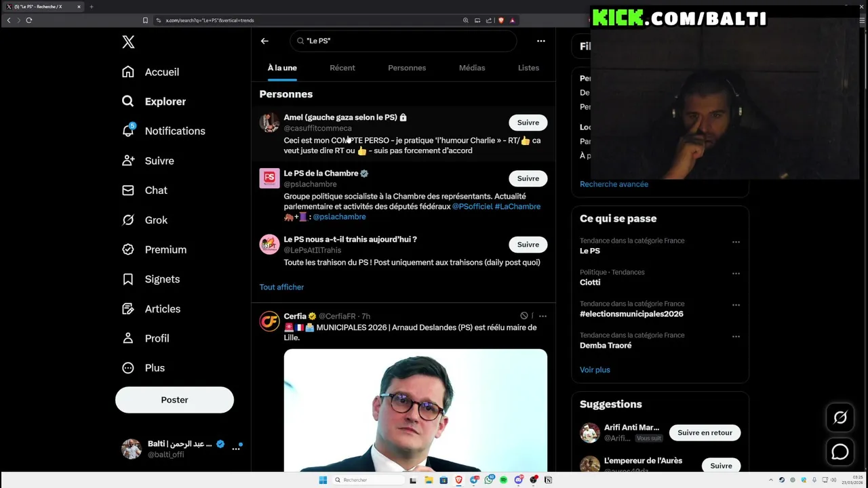Click Suivre en retour for Arifi Anti Mar
The height and width of the screenshot is (488, 868).
click(705, 433)
